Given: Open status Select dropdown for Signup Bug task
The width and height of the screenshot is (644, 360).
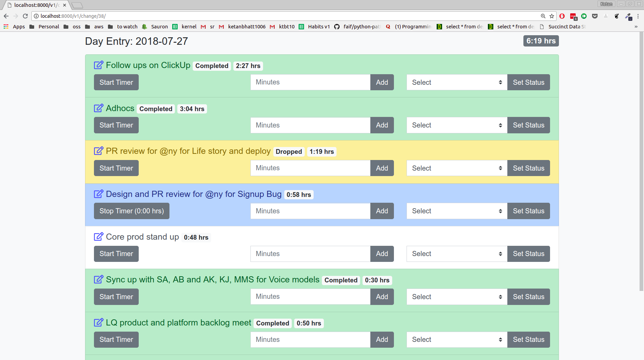Looking at the screenshot, I should point(457,211).
